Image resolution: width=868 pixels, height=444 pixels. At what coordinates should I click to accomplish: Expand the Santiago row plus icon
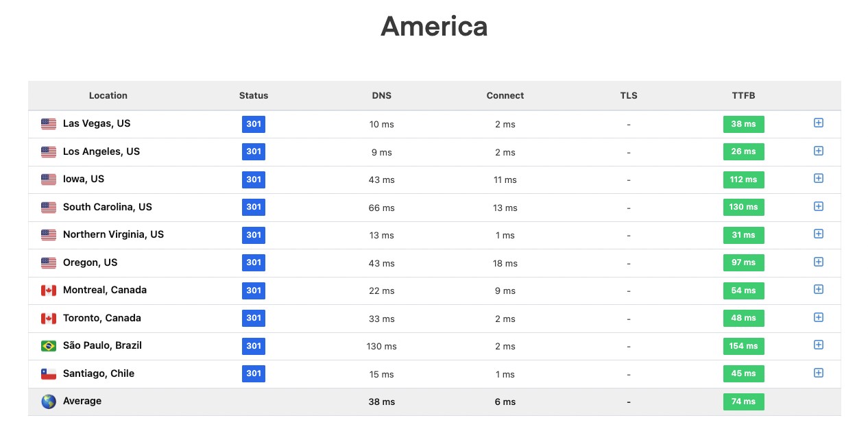coord(818,373)
